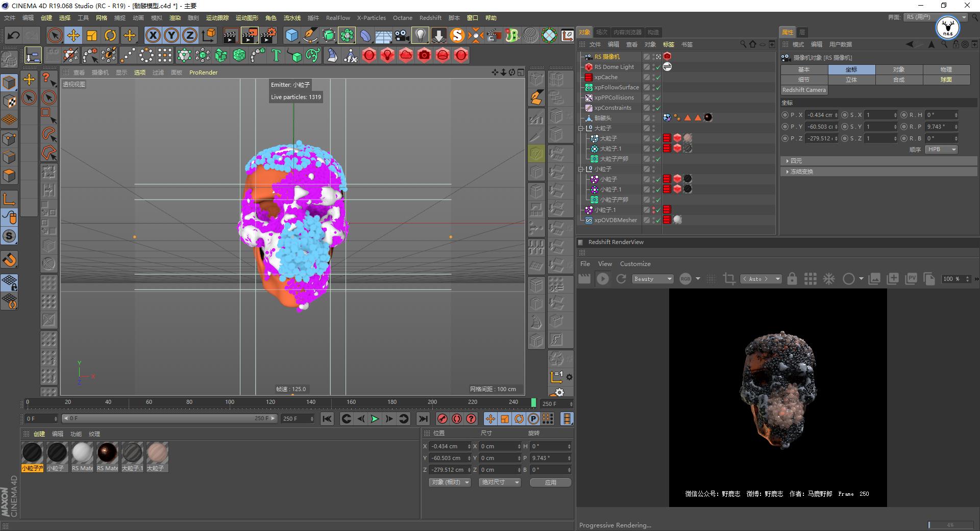The height and width of the screenshot is (531, 980).
Task: Click the lock icon in Redshift RenderView toolbar
Action: click(x=792, y=279)
